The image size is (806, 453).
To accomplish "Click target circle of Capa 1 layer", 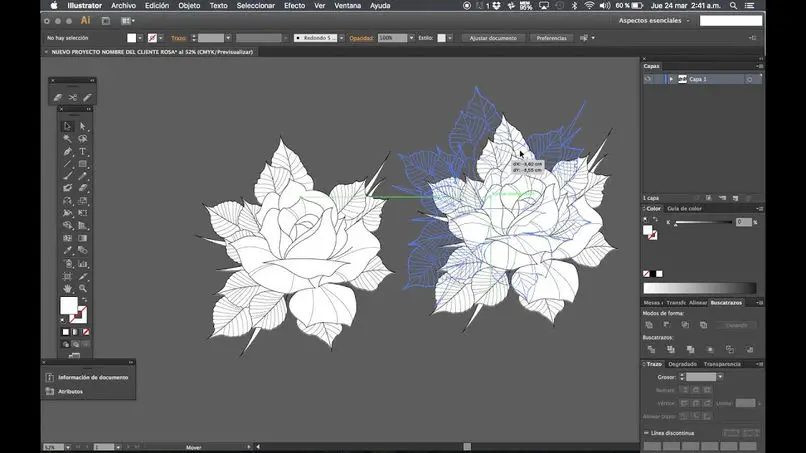I will pyautogui.click(x=749, y=79).
